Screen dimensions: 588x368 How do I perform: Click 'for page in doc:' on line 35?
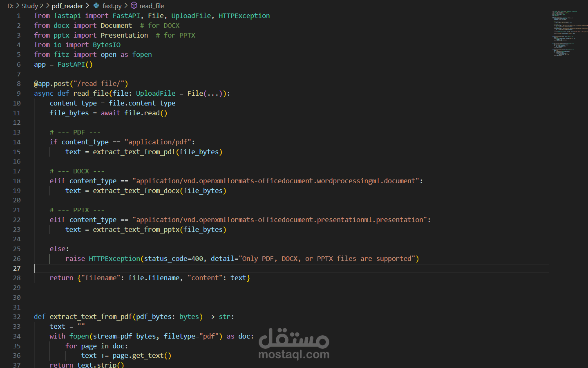97,346
